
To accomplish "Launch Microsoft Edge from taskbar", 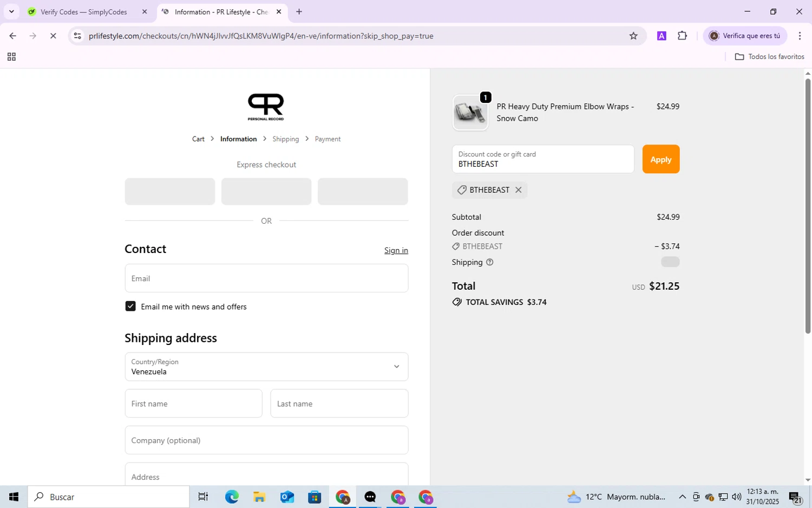I will coord(232,497).
